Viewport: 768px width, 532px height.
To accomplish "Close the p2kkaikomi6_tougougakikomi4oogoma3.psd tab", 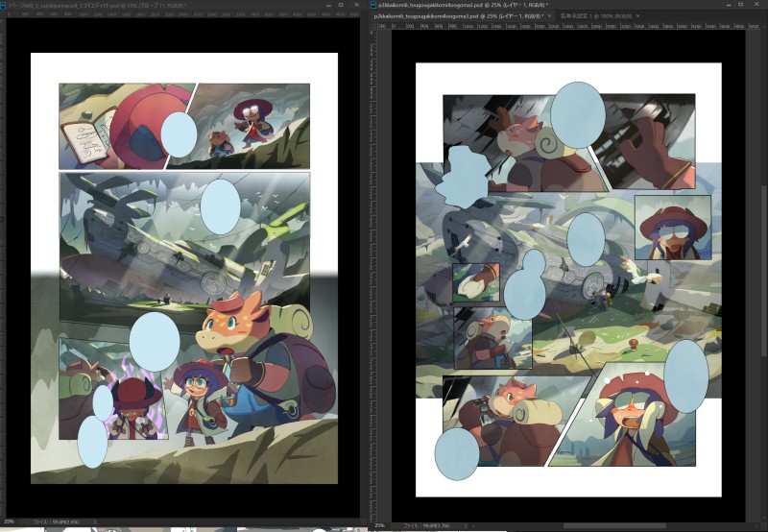I will (549, 16).
